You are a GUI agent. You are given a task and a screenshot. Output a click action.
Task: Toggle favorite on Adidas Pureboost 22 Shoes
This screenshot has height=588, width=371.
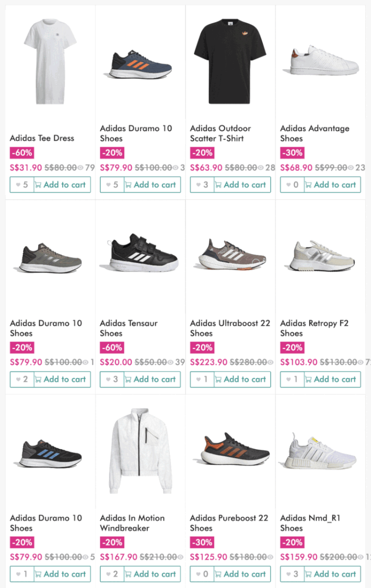(x=202, y=574)
